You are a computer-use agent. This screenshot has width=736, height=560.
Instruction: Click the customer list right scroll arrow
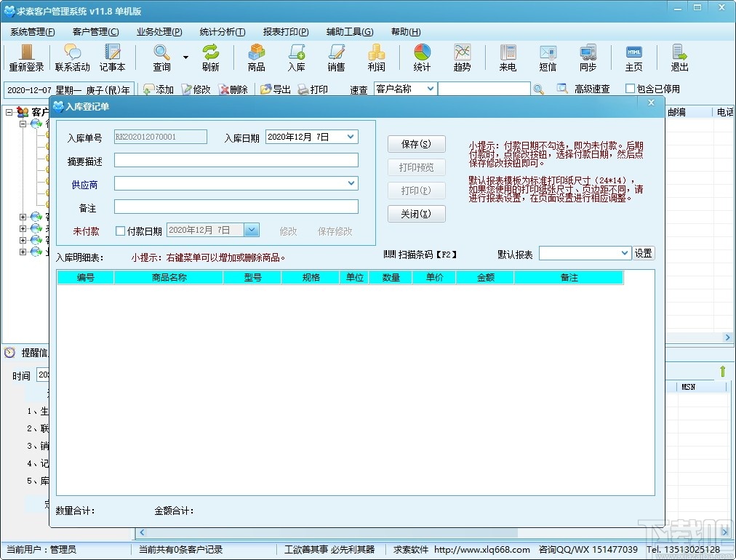click(x=727, y=337)
